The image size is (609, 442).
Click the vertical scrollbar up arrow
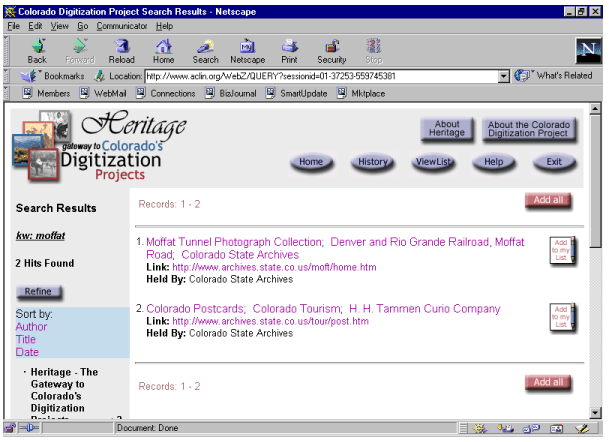pos(595,109)
